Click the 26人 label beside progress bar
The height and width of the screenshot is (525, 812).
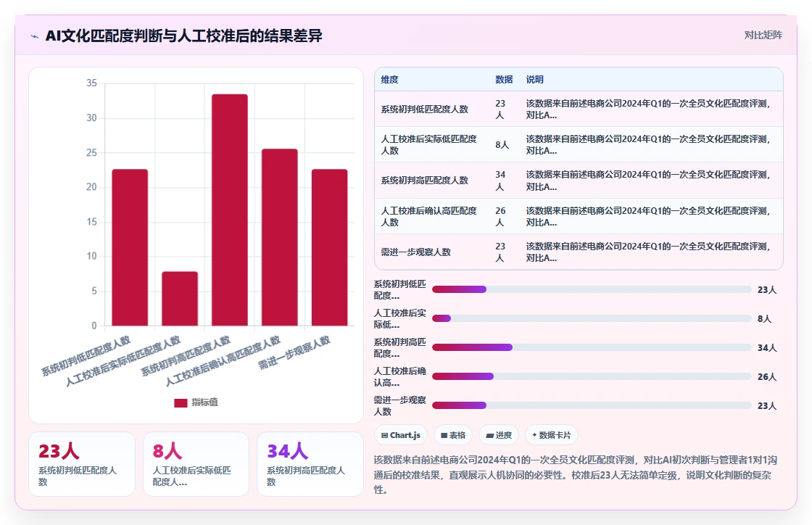point(767,377)
